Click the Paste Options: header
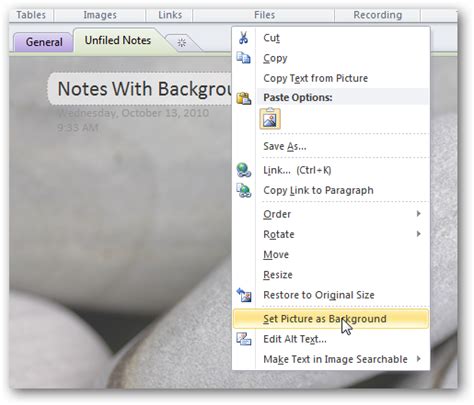474x405 pixels. (298, 97)
